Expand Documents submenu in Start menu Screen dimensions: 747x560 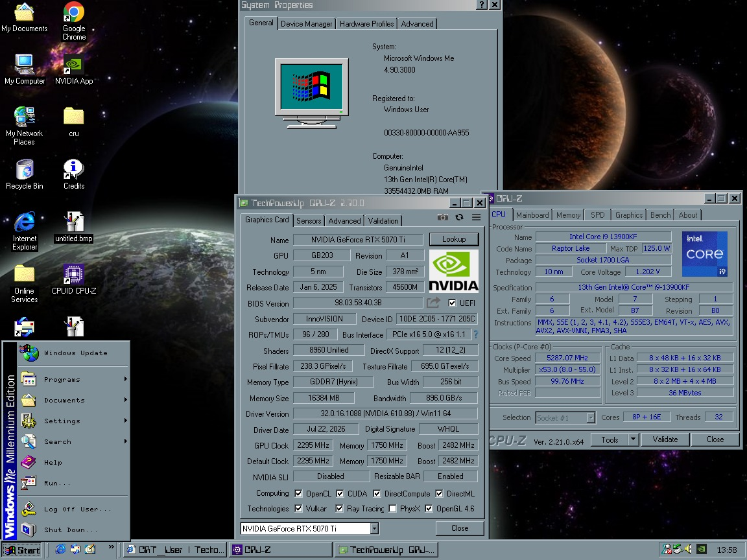coord(74,401)
